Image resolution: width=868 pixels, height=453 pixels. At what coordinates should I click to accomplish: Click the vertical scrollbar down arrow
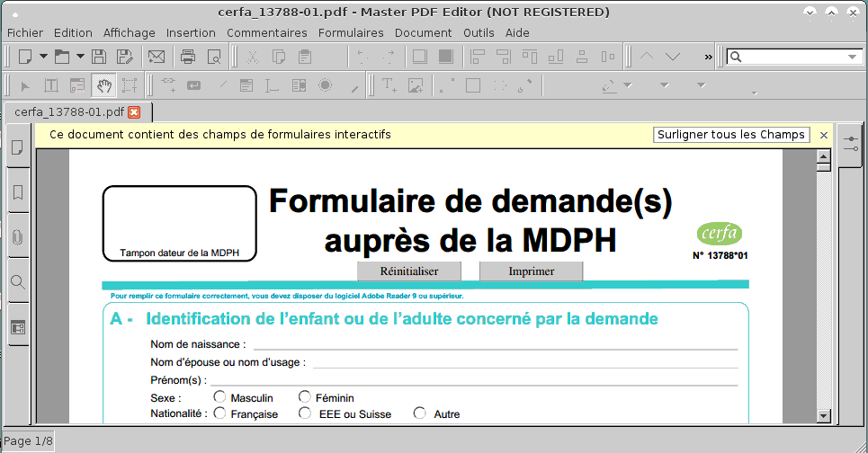click(x=824, y=416)
